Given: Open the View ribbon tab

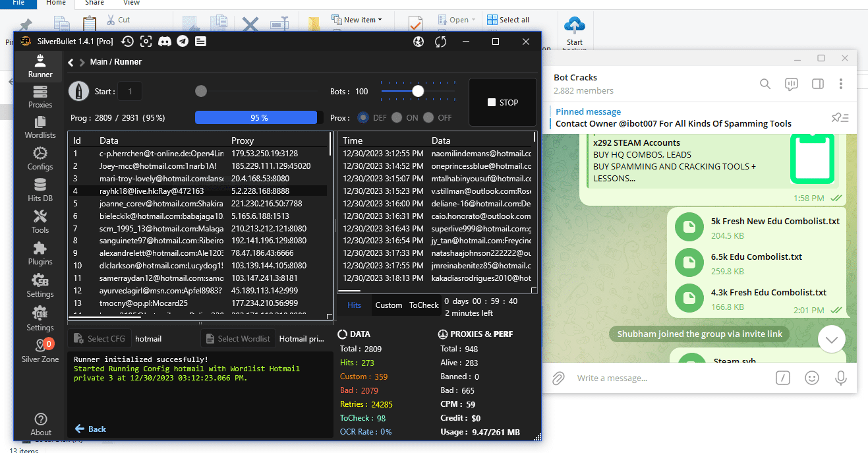Looking at the screenshot, I should point(131,3).
